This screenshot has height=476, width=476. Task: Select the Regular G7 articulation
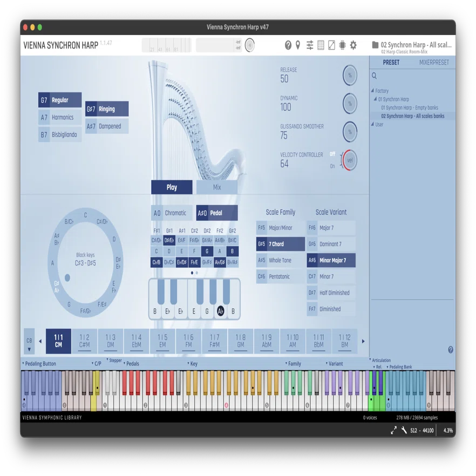60,100
